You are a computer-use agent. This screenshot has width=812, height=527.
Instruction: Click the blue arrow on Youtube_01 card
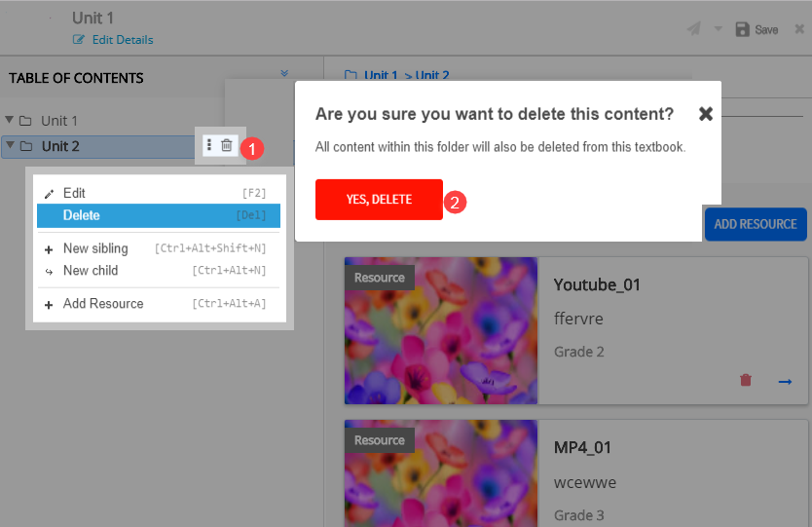[785, 381]
